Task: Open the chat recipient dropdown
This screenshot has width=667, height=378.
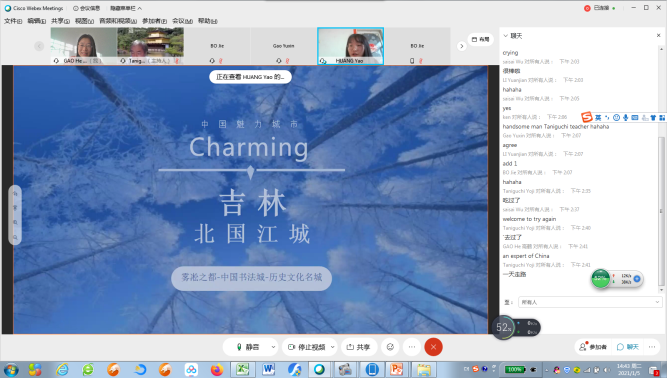Action: tap(590, 302)
